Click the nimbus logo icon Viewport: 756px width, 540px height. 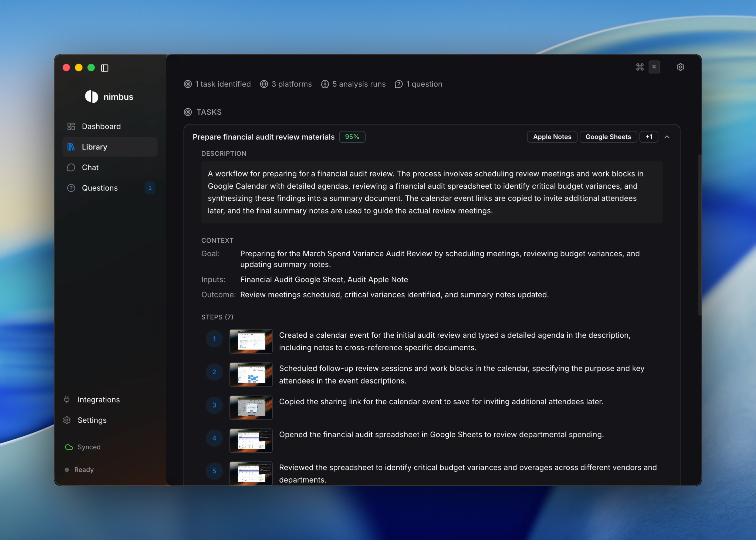point(92,97)
